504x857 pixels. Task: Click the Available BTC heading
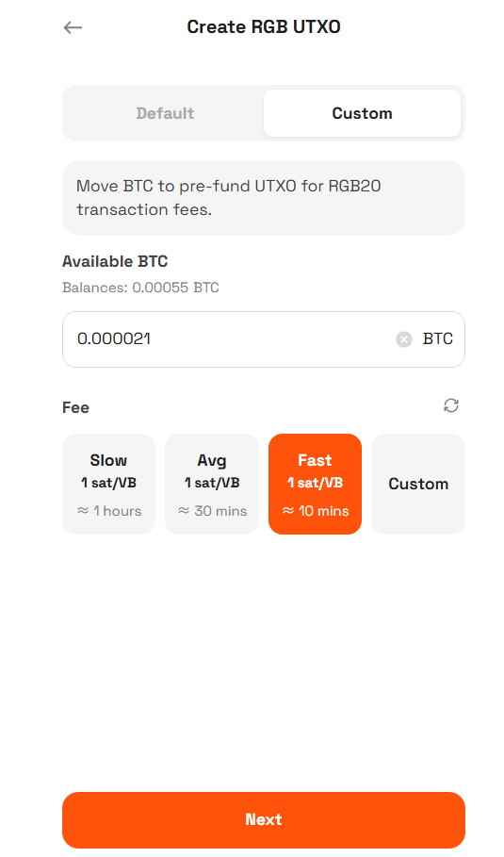(115, 261)
